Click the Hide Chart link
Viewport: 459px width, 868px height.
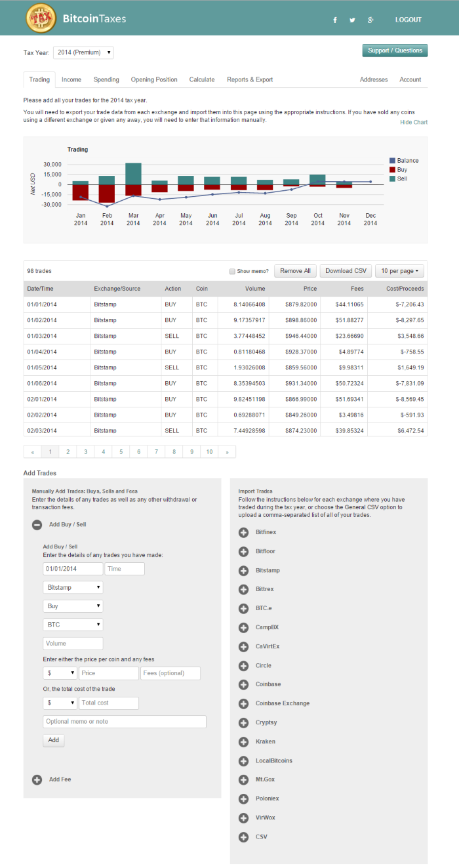point(414,122)
